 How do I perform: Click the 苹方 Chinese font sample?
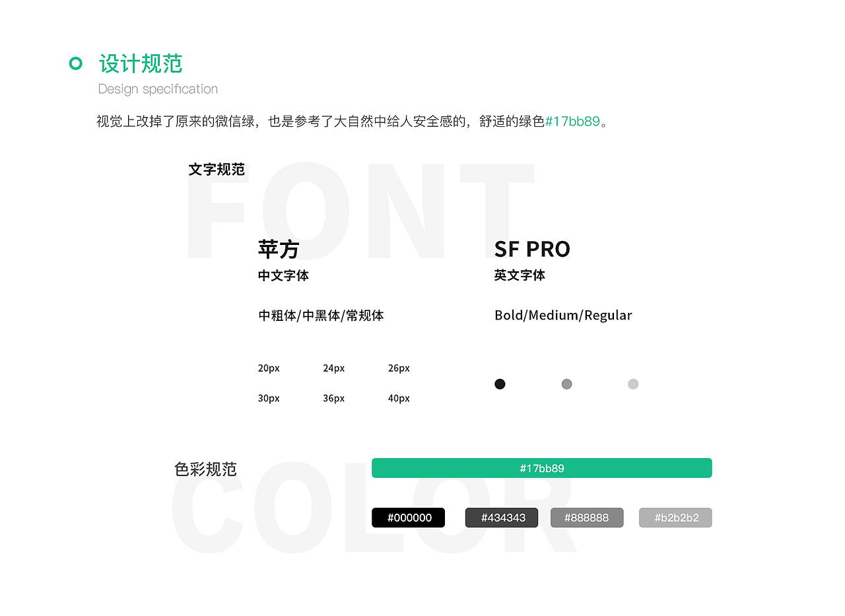(279, 249)
